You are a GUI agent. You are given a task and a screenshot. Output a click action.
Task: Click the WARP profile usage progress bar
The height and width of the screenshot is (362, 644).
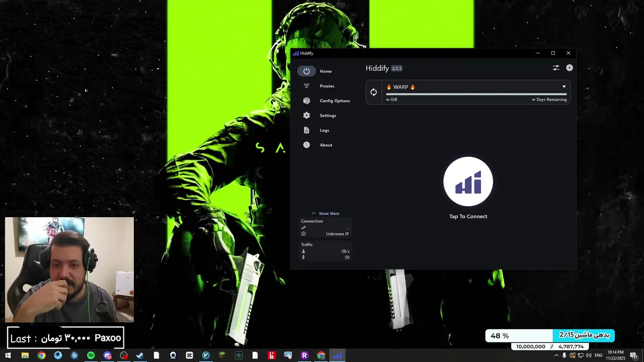[x=476, y=94]
